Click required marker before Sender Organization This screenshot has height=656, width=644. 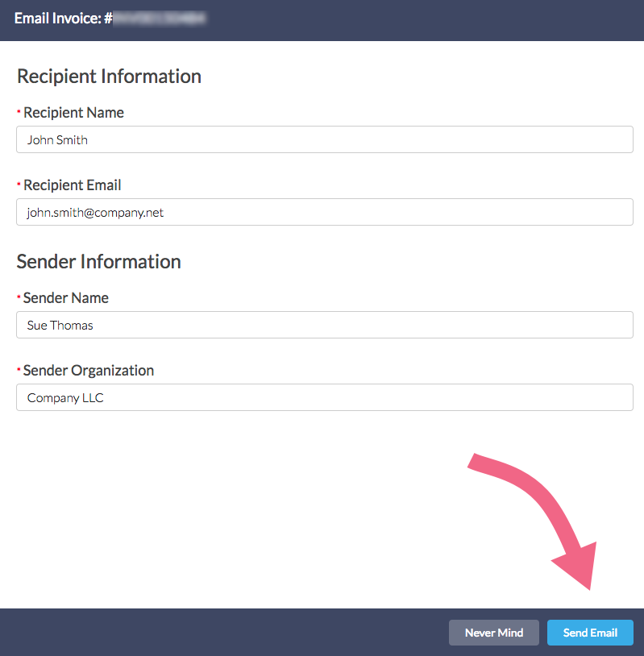(19, 369)
